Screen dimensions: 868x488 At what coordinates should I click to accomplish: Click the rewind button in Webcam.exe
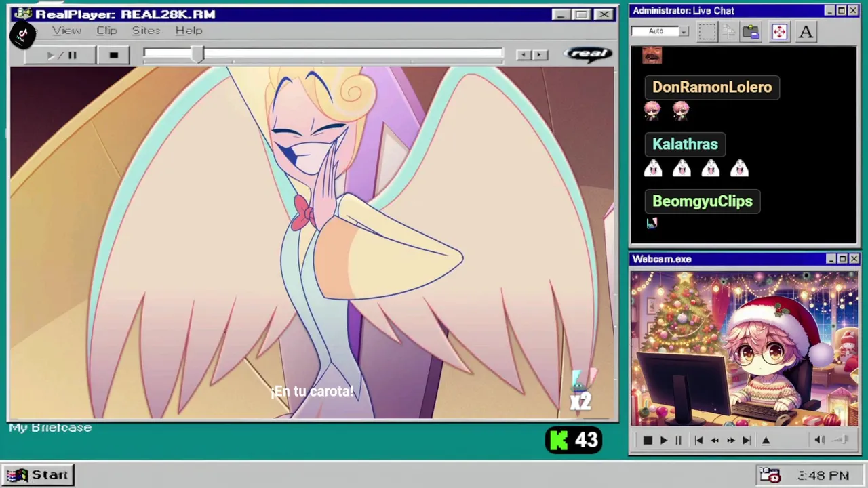[715, 441]
